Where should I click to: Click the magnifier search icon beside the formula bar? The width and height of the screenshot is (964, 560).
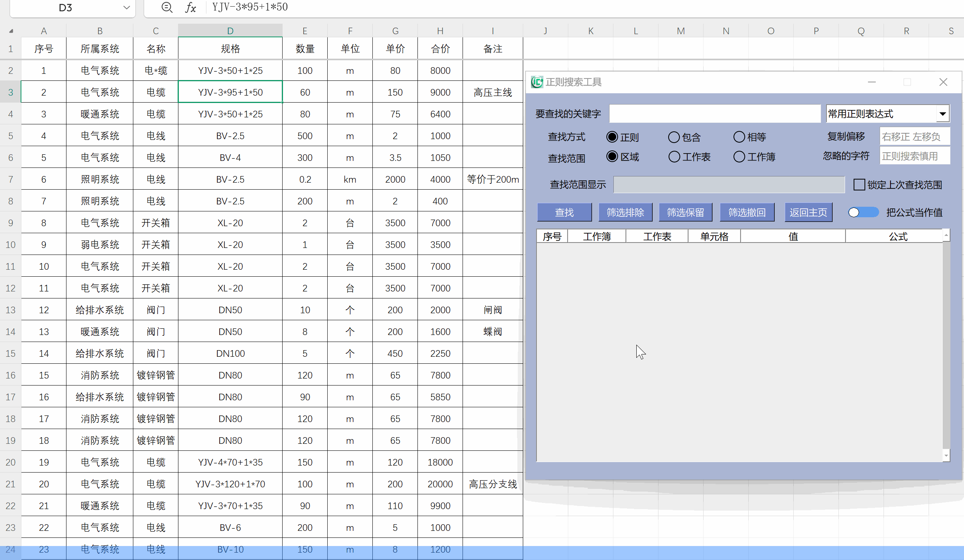pyautogui.click(x=167, y=7)
